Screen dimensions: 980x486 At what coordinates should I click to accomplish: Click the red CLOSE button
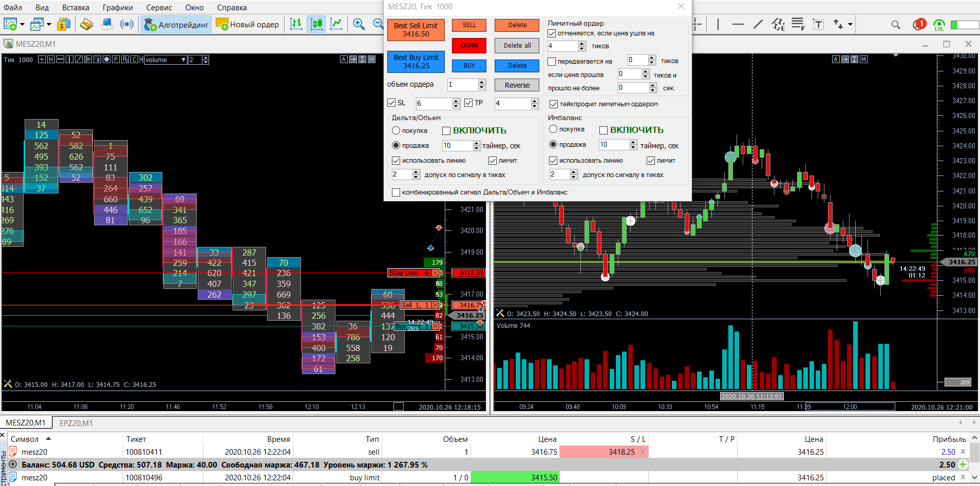(469, 45)
